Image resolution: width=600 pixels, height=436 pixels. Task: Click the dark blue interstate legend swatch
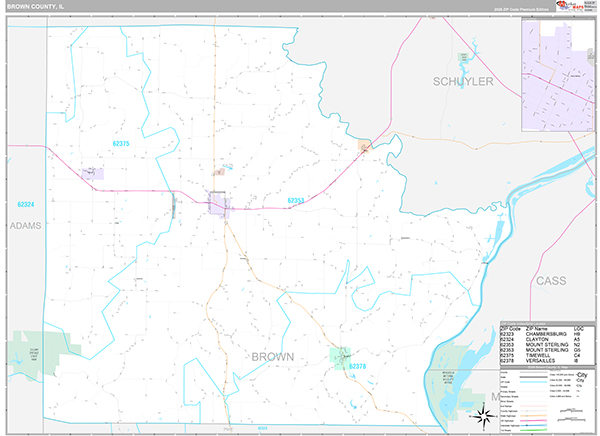533,425
